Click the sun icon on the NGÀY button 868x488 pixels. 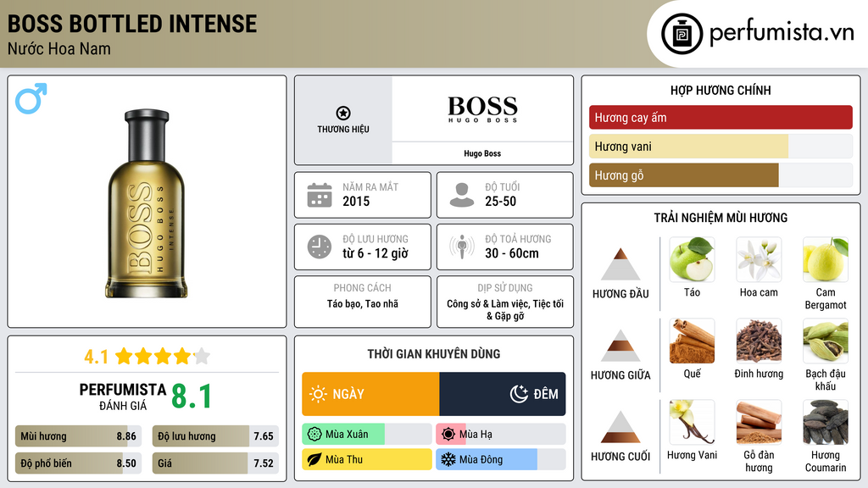pos(321,394)
